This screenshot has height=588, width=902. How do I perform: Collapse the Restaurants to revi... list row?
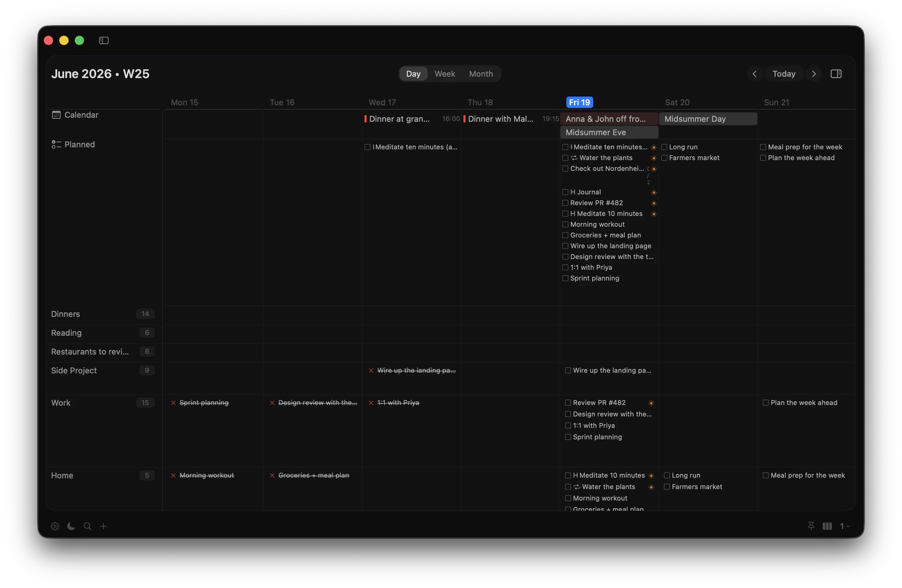point(103,352)
